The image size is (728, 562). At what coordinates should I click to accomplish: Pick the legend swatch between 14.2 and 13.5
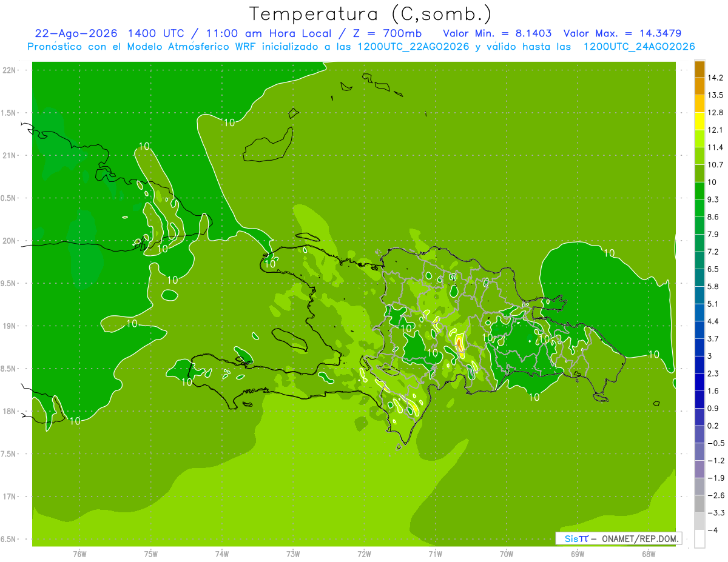point(699,86)
